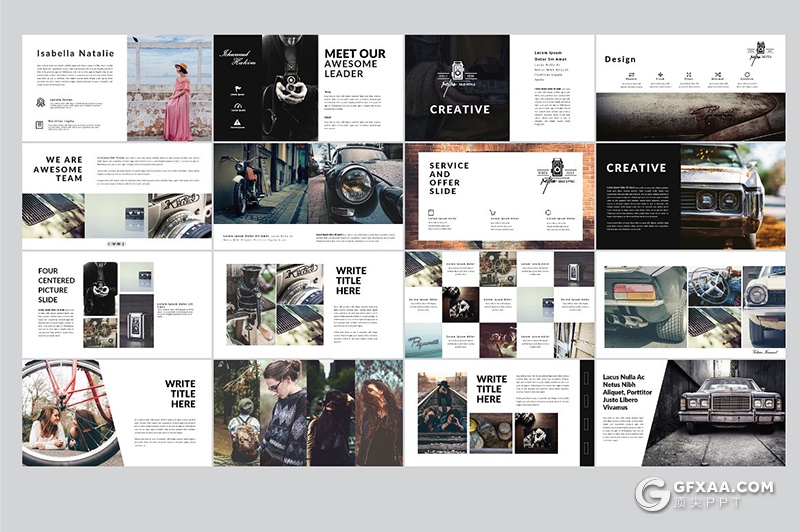Click the award badge icon under Isabella Natalie
This screenshot has height=532, width=800.
pyautogui.click(x=40, y=101)
